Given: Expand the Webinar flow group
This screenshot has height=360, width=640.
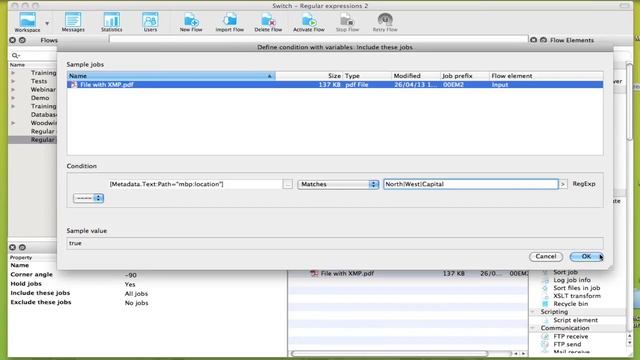Looking at the screenshot, I should pos(13,89).
